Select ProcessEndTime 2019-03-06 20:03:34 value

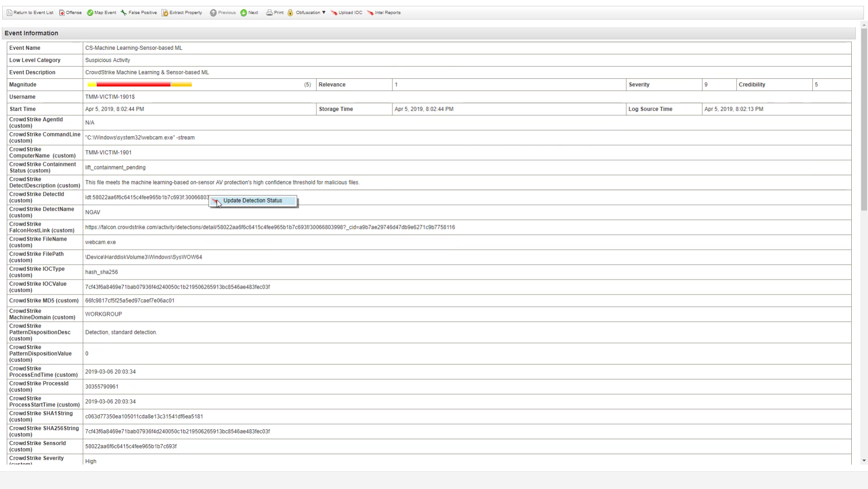tap(110, 372)
